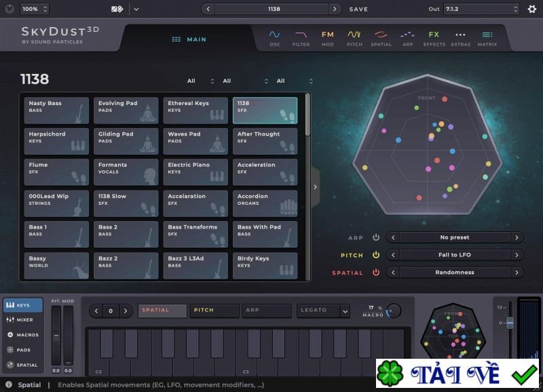Viewport: 543px width, 392px height.
Task: Switch to the MAIN tab
Action: point(189,39)
